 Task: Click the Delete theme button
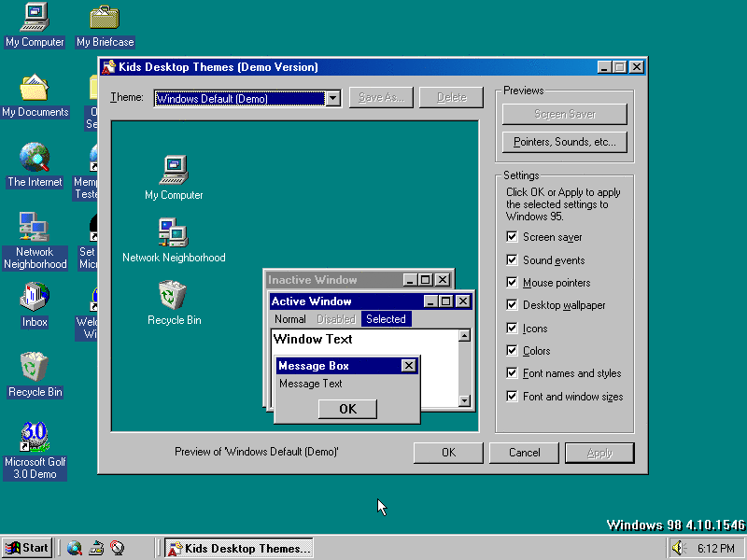click(x=451, y=97)
